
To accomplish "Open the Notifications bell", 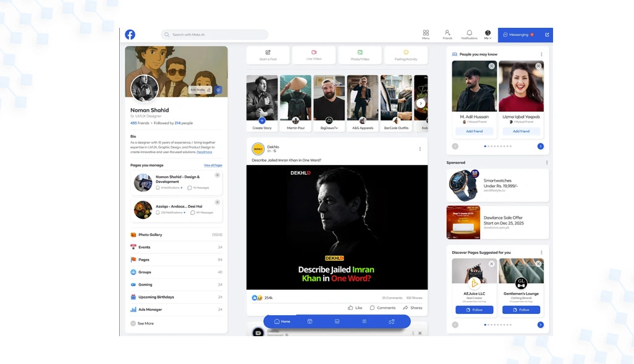I will click(x=469, y=34).
